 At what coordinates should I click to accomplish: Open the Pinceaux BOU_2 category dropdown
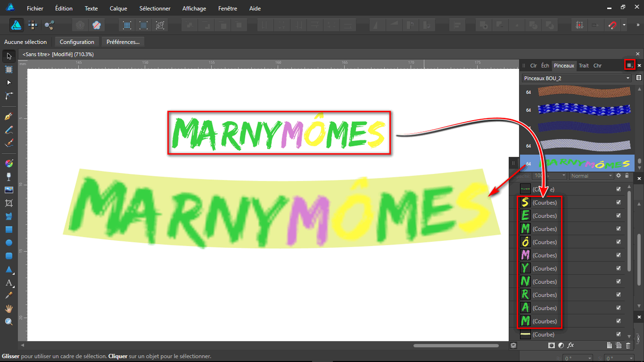(627, 78)
